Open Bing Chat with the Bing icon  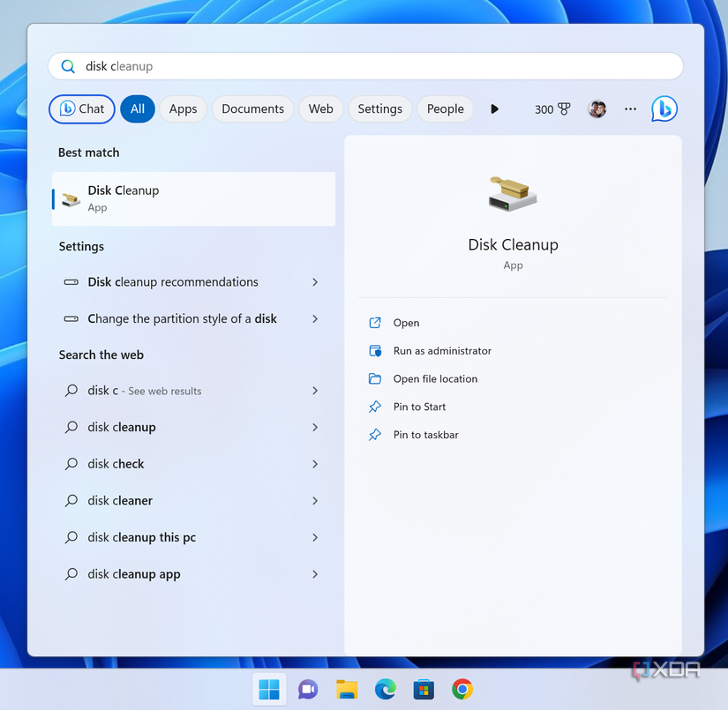(x=664, y=108)
